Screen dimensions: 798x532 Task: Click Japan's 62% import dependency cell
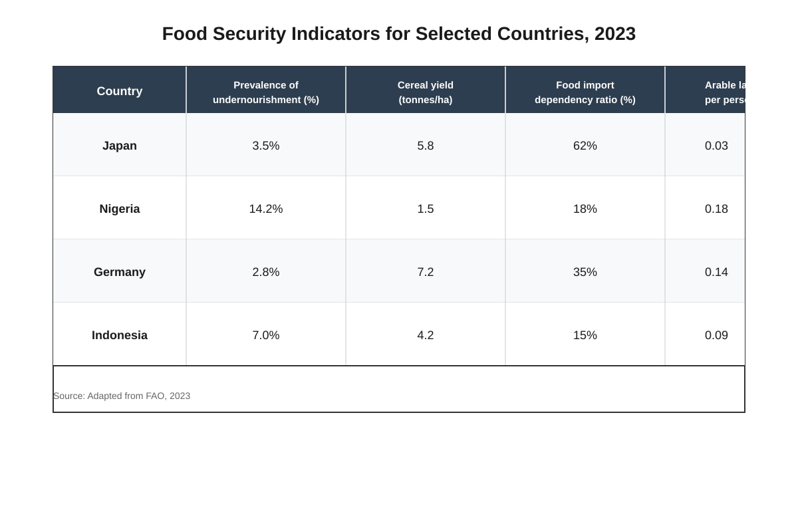[585, 145]
